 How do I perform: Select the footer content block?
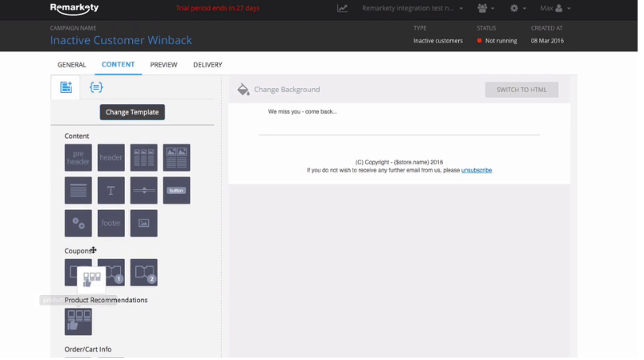tap(111, 223)
